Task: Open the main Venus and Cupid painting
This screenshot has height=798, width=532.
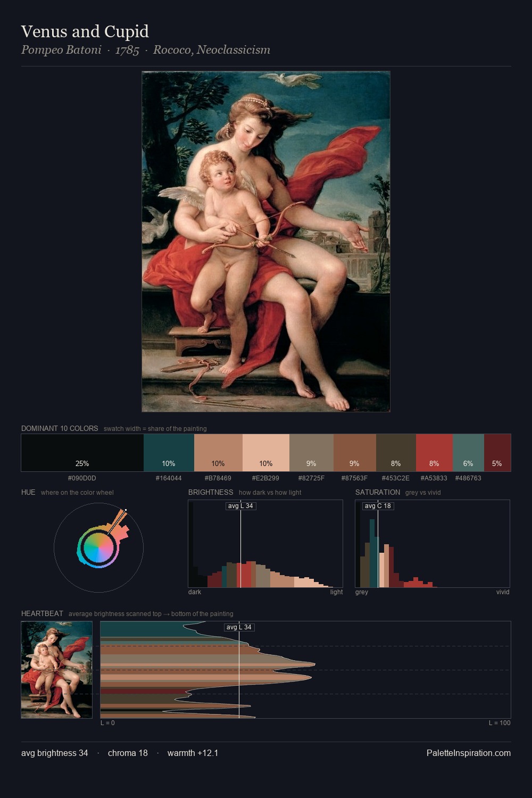Action: (x=266, y=242)
